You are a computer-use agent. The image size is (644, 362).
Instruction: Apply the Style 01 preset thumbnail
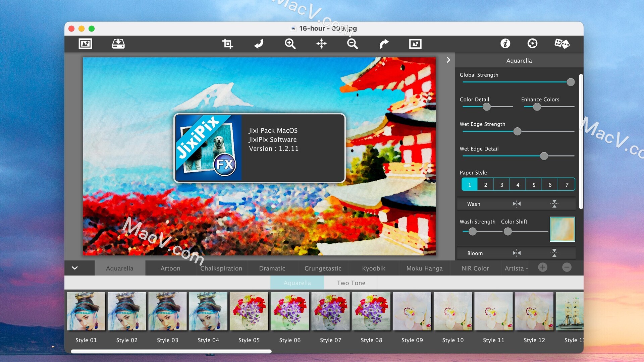(x=86, y=311)
